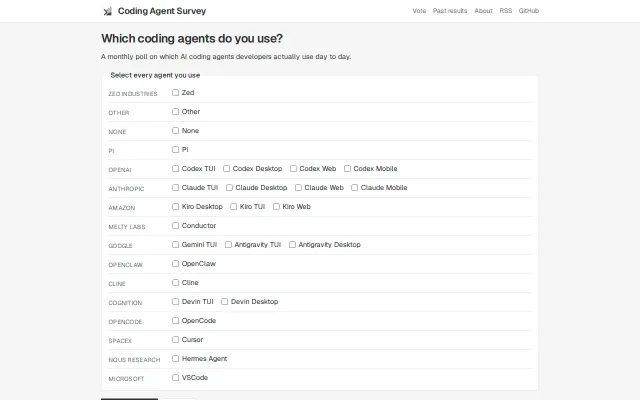Select the Codex Mobile checkbox
Screen dimensions: 640x400
347,169
